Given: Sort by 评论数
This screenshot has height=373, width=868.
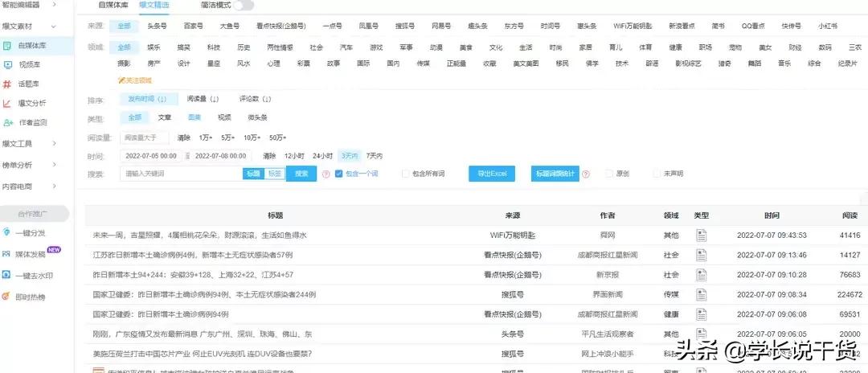Looking at the screenshot, I should point(255,100).
